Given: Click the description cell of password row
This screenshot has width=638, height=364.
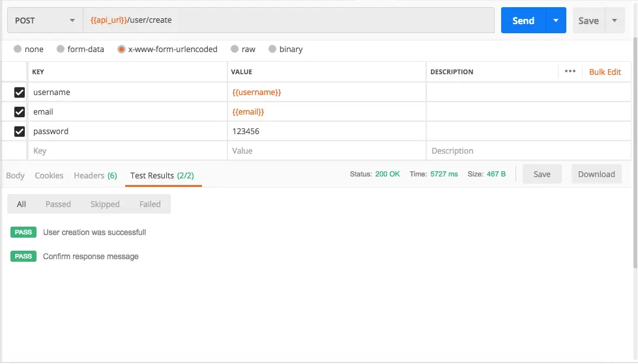Looking at the screenshot, I should tap(529, 132).
